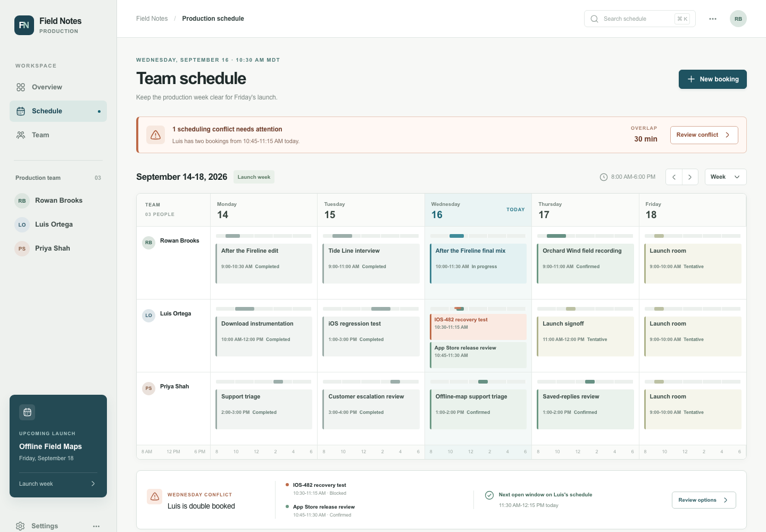
Task: Select the Schedule menu item
Action: tap(58, 111)
